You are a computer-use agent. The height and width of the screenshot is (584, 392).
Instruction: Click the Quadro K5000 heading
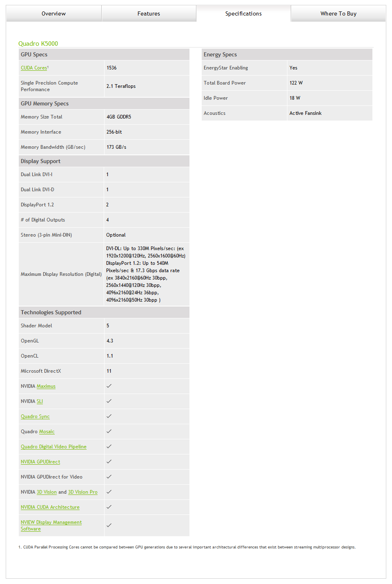[x=38, y=43]
